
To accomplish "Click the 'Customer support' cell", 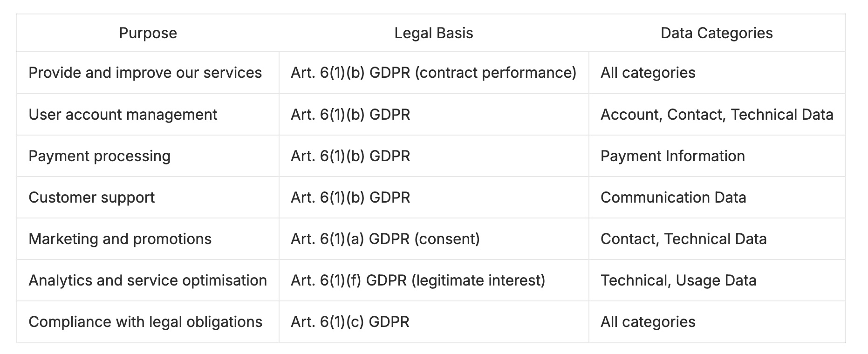I will click(x=91, y=197).
